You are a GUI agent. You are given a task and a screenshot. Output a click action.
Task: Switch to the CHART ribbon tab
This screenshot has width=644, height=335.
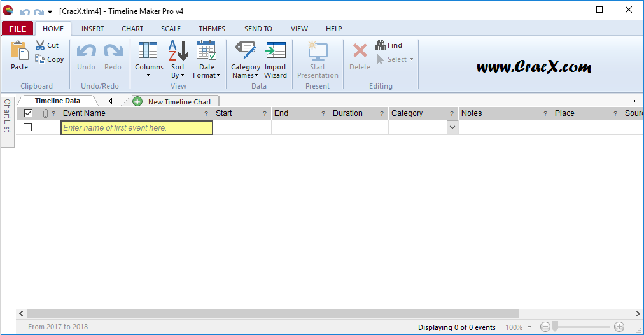132,29
